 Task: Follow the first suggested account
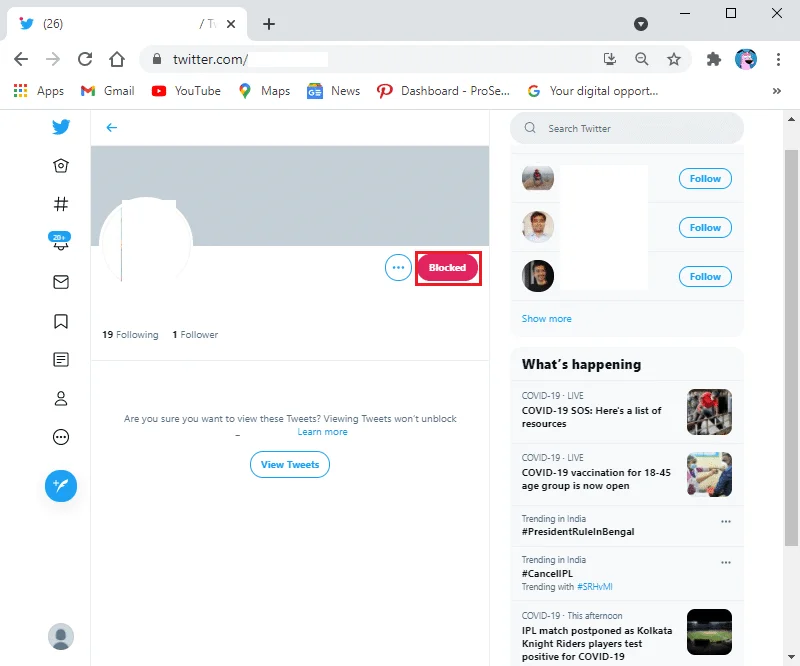point(705,179)
